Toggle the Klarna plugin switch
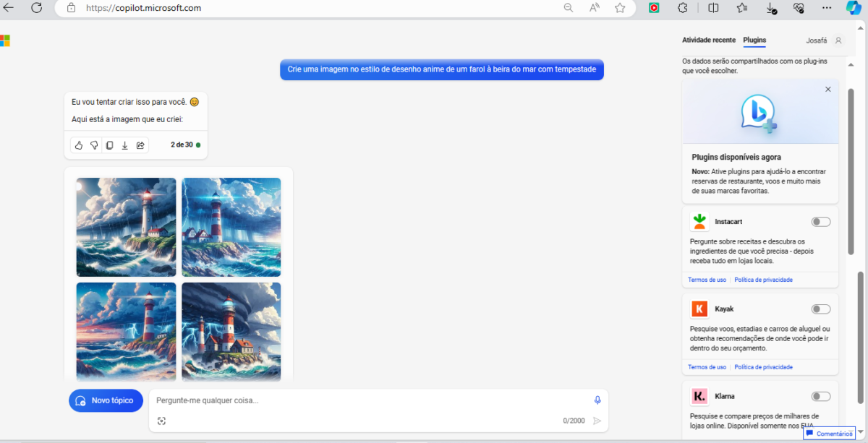Image resolution: width=868 pixels, height=443 pixels. click(x=821, y=397)
